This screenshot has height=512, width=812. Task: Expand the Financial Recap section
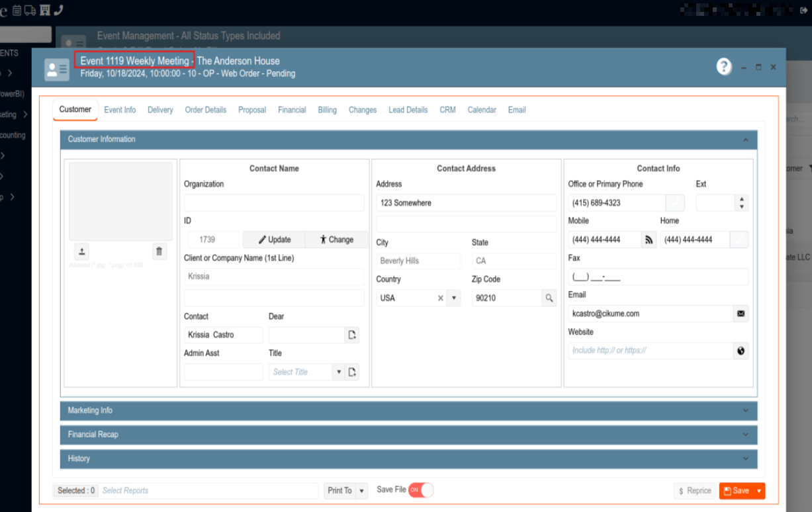(x=408, y=435)
